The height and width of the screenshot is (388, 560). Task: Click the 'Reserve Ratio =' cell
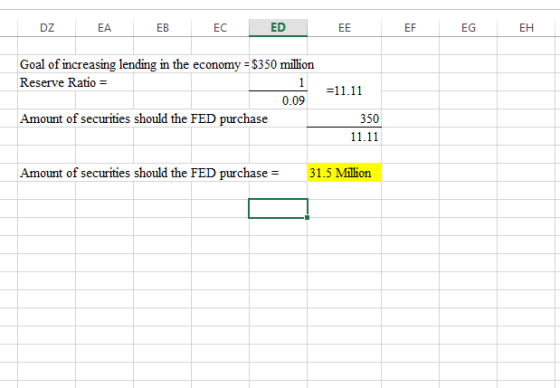63,83
